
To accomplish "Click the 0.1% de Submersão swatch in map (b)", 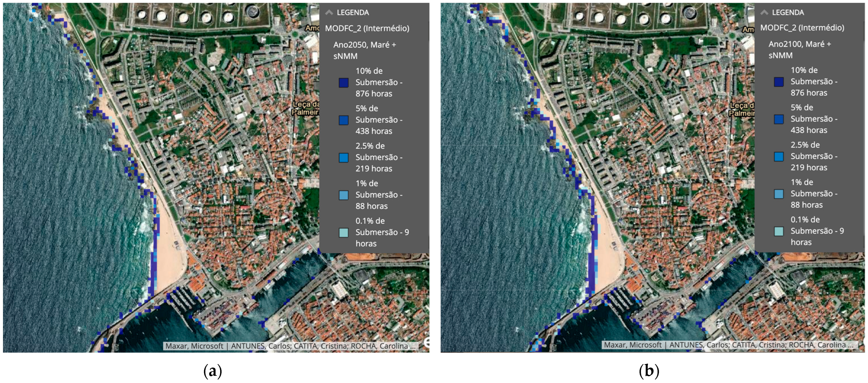I will [x=779, y=231].
